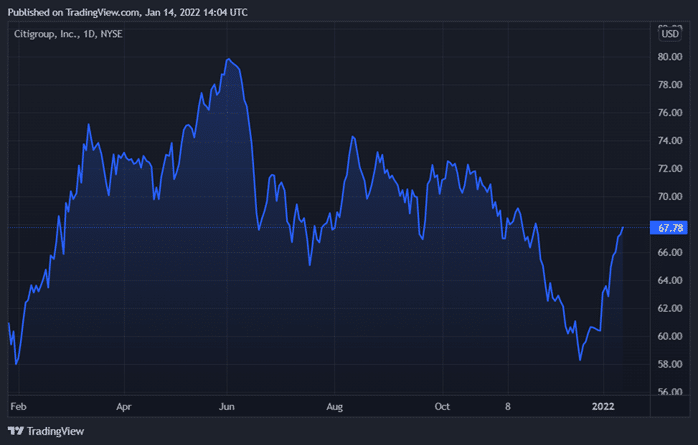The height and width of the screenshot is (445, 698).
Task: Click the 8 date label on time axis
Action: [x=507, y=406]
